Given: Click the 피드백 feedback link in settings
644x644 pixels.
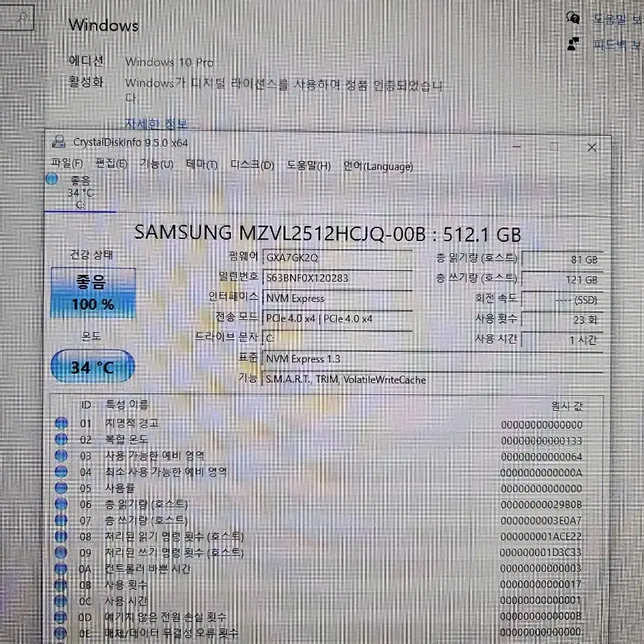Looking at the screenshot, I should click(618, 44).
